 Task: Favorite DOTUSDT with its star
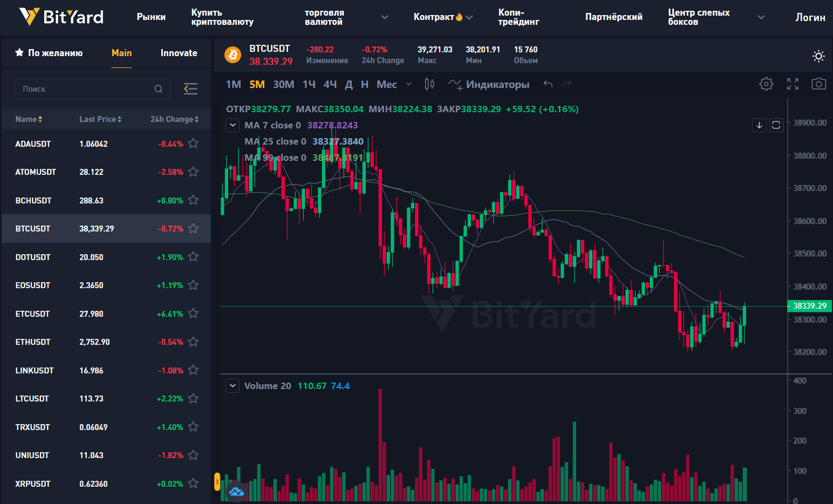193,257
